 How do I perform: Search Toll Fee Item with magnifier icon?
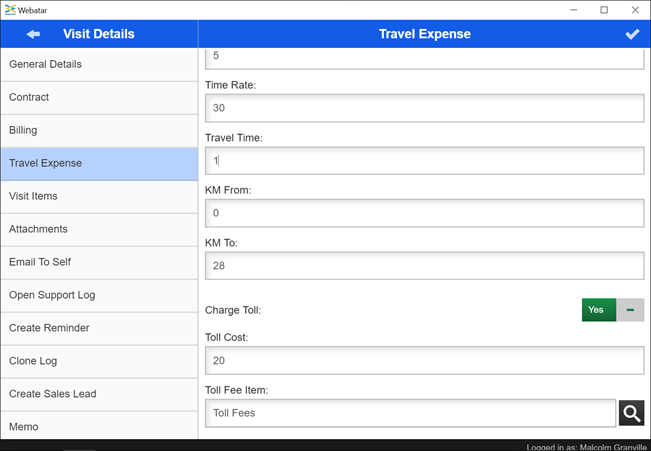(x=631, y=413)
